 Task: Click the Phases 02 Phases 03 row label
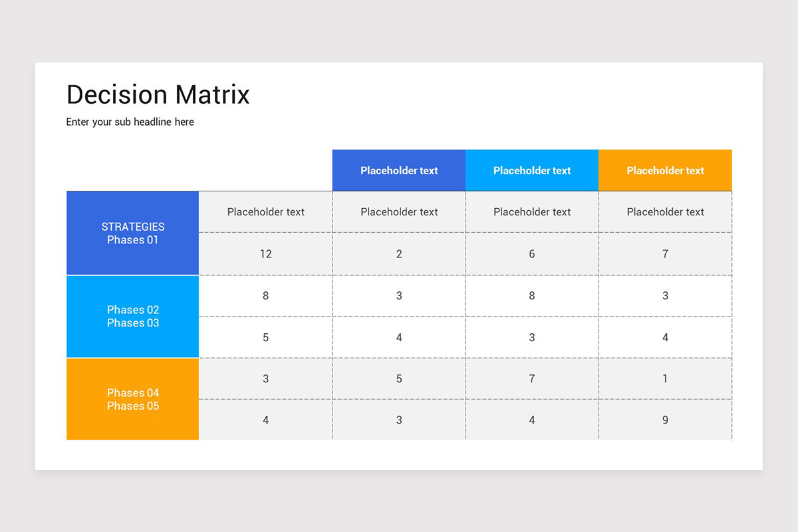tap(133, 317)
